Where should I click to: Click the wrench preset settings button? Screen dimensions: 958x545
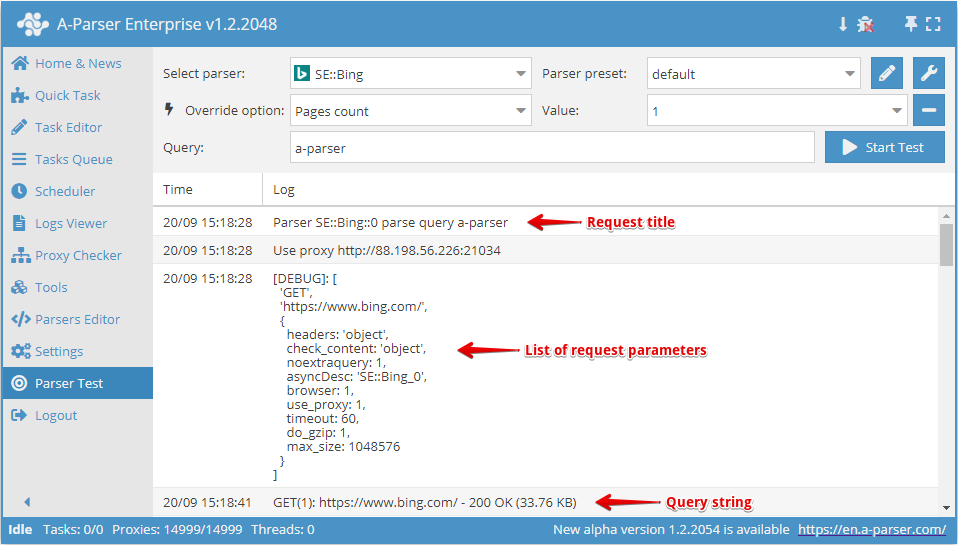point(928,73)
